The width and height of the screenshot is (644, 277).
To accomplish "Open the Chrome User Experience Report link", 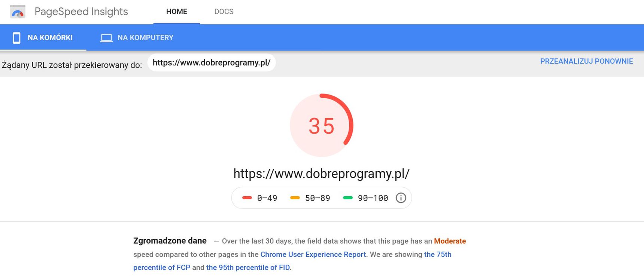I will [313, 255].
